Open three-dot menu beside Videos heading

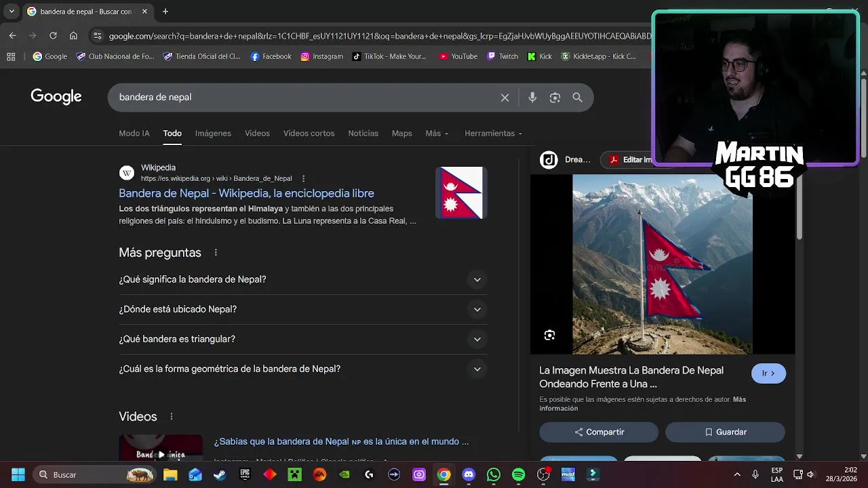pos(171,417)
